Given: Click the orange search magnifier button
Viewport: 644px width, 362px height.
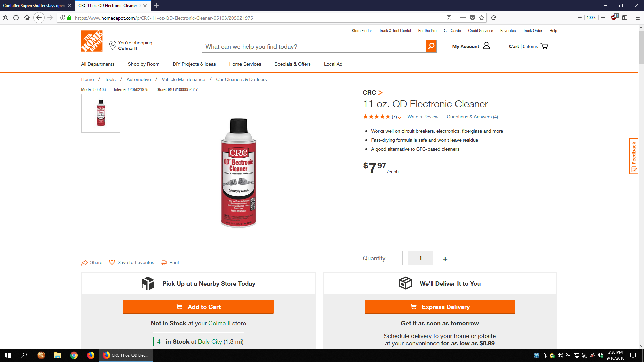Looking at the screenshot, I should (x=431, y=46).
